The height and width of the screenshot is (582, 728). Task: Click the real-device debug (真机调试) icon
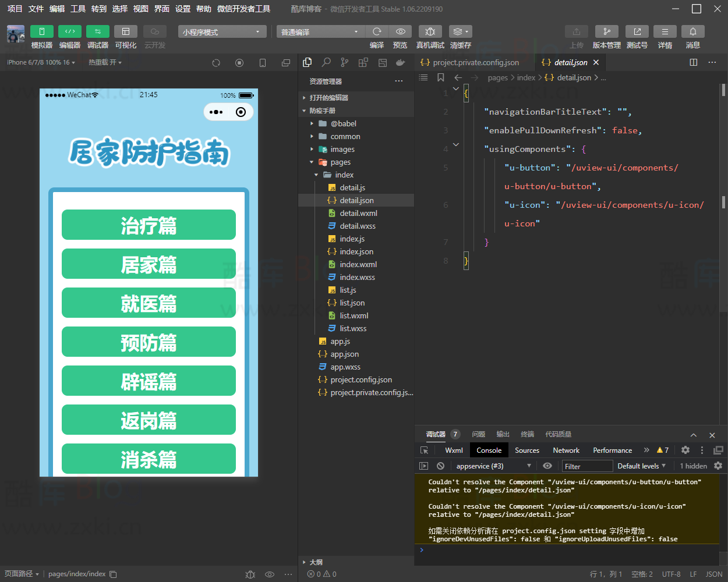tap(430, 31)
